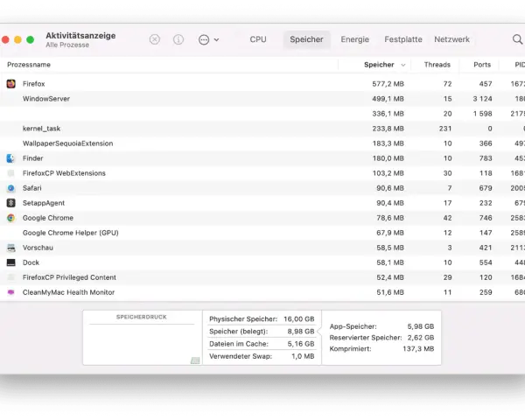Click the small graph indicator in Speicherdruck
Screen dimensions: 525x420
click(195, 360)
